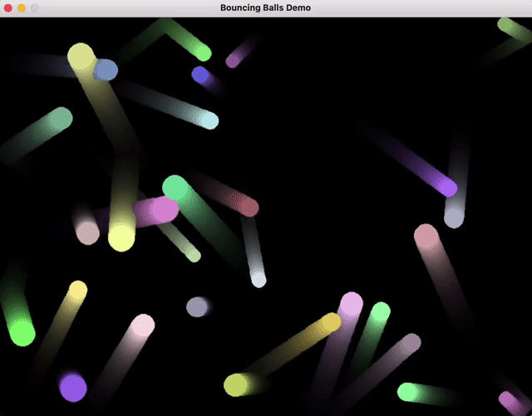Tap the pale pink ball beside the bright yellow ball
Image resolution: width=532 pixels, height=416 pixels.
coord(87,233)
